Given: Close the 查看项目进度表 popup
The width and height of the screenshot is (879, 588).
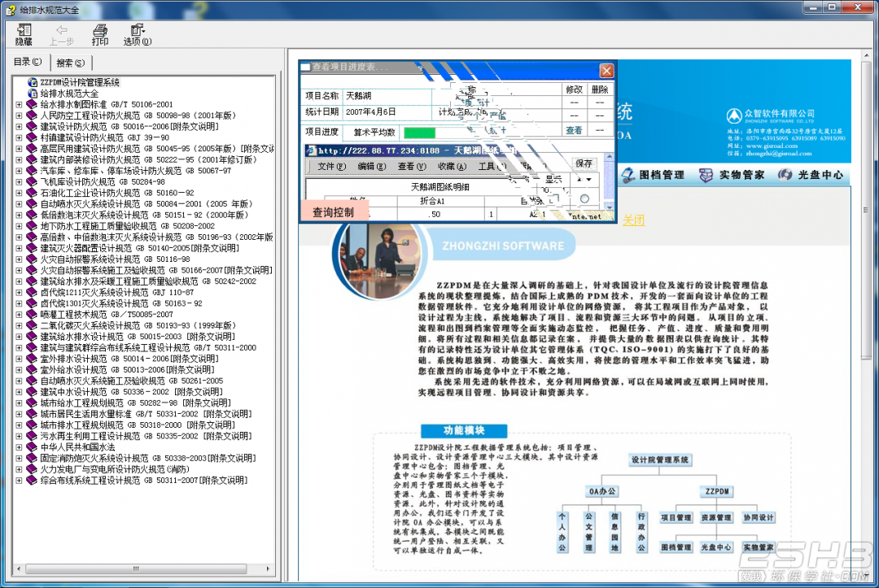Looking at the screenshot, I should 606,71.
